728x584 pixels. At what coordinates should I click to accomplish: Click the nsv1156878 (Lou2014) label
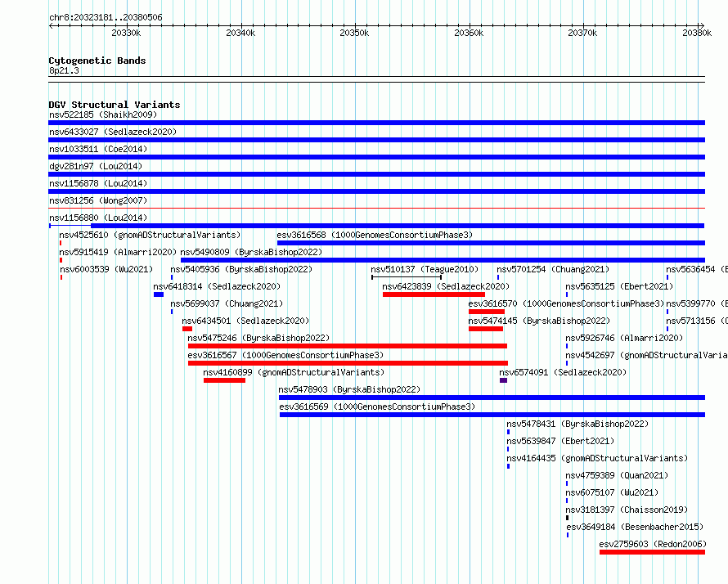(98, 183)
